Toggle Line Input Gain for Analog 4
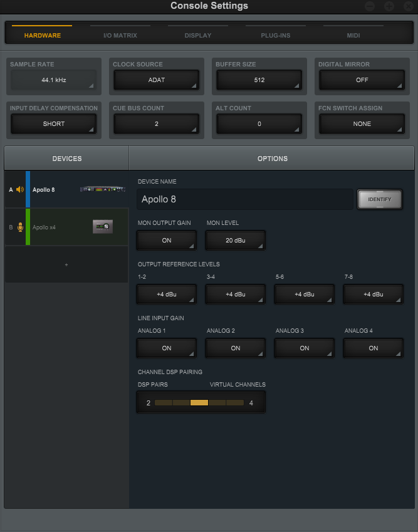 (374, 348)
